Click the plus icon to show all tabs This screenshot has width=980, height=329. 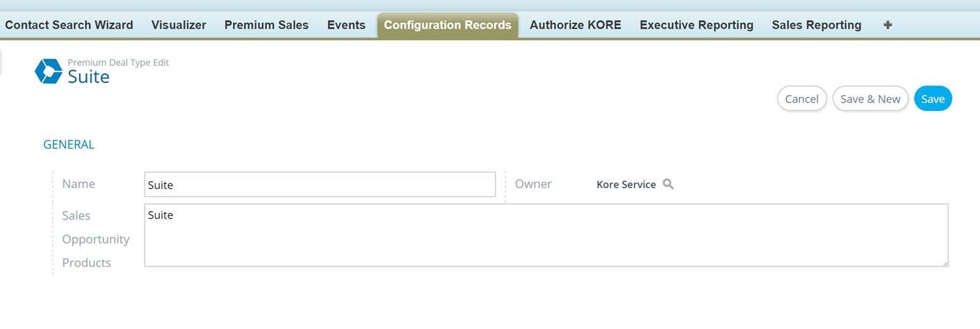point(888,25)
